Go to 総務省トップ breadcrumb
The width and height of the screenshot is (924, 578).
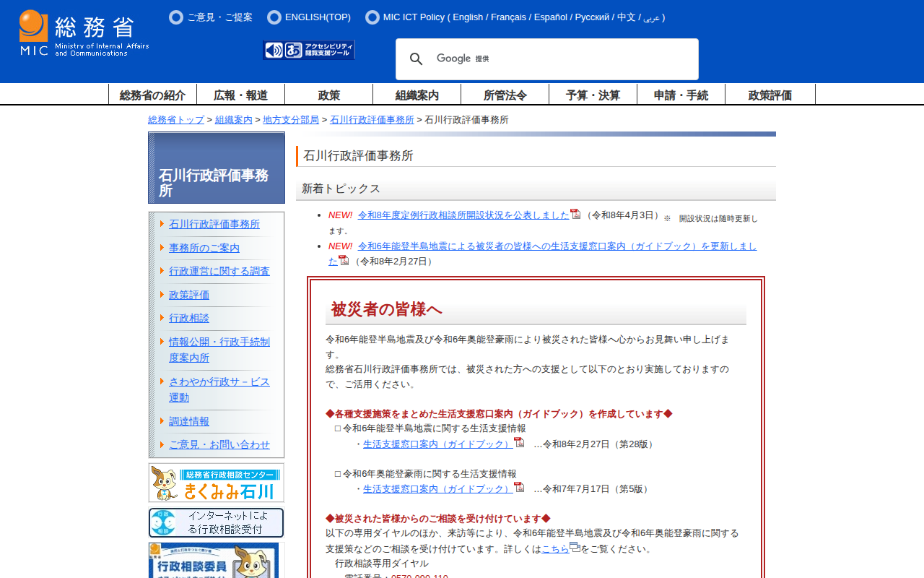click(x=176, y=120)
